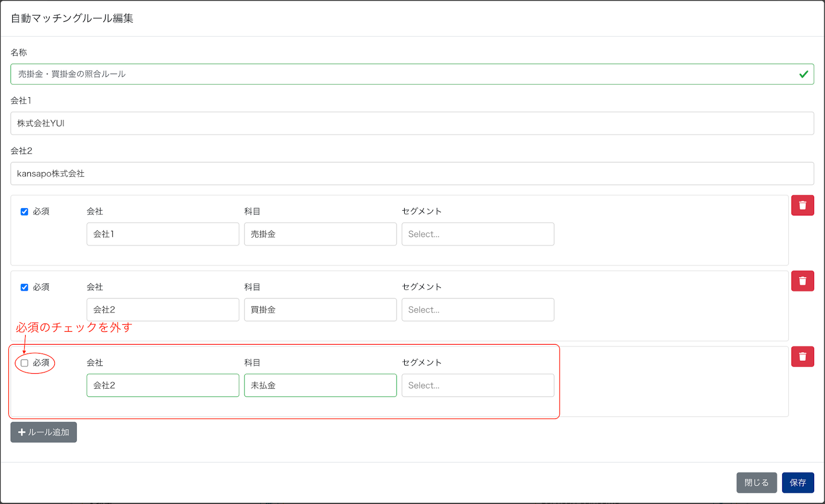Click the 閉じる button
This screenshot has width=825, height=504.
(756, 483)
